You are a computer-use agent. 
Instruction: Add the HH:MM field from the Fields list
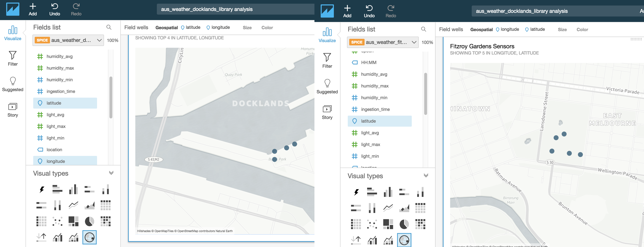pos(368,62)
